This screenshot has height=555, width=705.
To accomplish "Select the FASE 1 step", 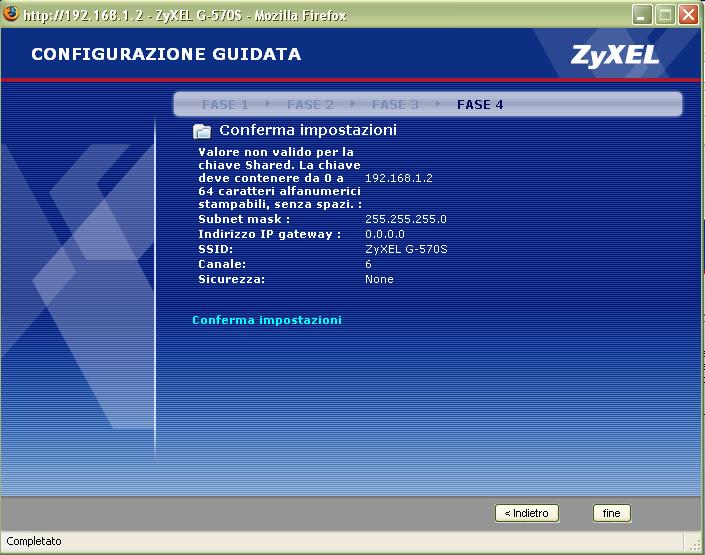I will 225,105.
